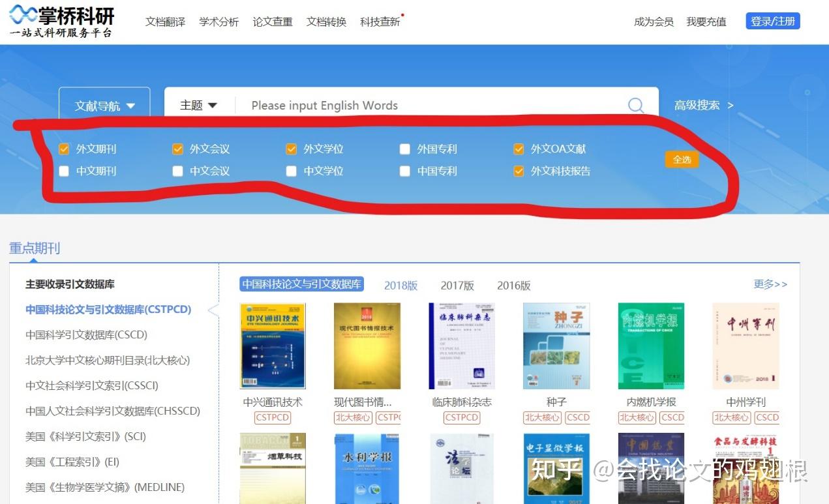Enable the 中文学位 checkbox

[290, 171]
